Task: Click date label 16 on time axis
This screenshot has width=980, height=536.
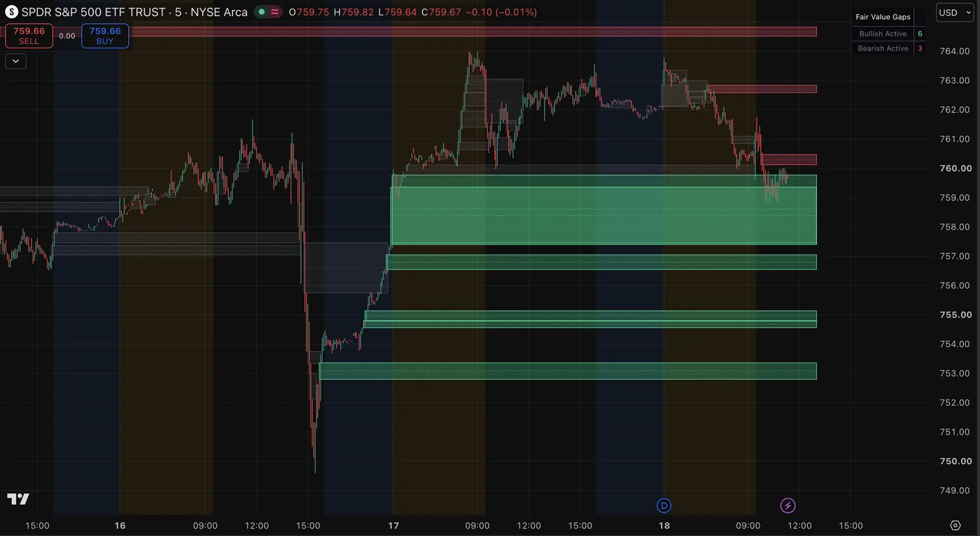Action: tap(120, 526)
